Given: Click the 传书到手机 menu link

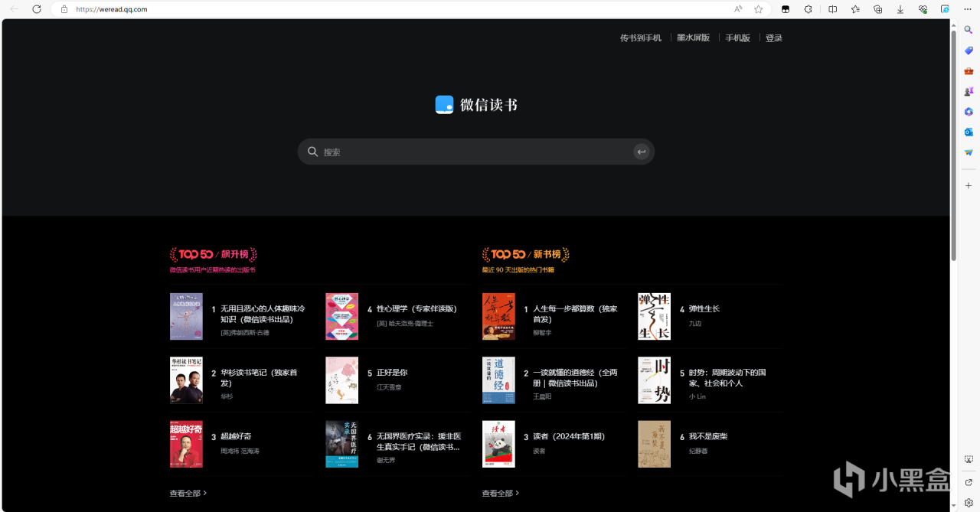Looking at the screenshot, I should 641,38.
